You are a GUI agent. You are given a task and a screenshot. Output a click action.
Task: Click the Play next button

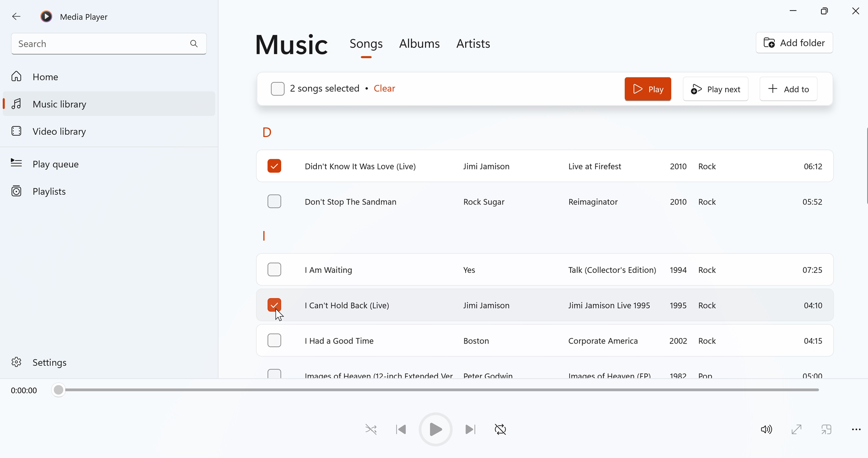(x=716, y=89)
